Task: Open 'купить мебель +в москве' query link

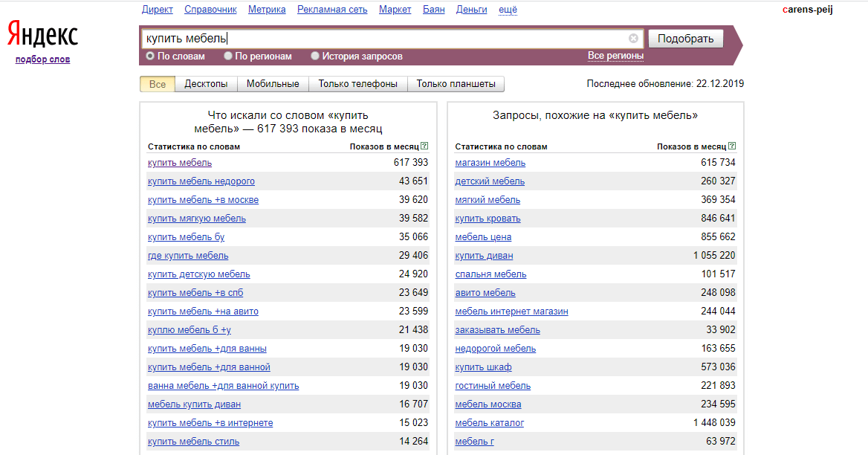Action: (x=203, y=200)
